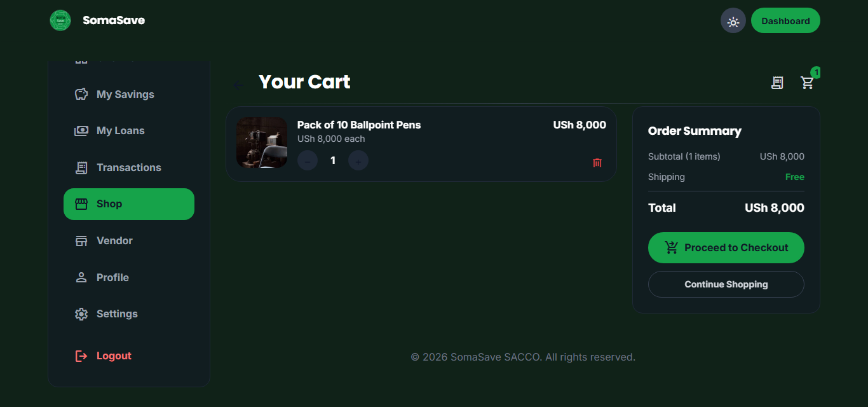
Task: Open the Profile person icon
Action: click(x=81, y=277)
